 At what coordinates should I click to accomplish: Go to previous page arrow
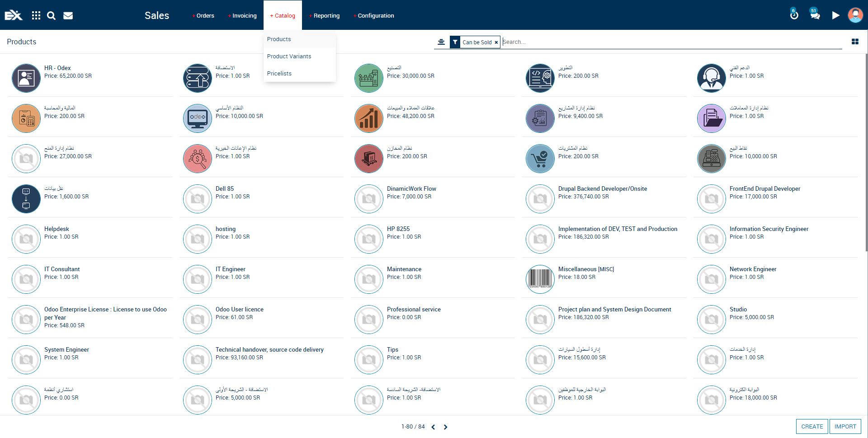click(433, 427)
